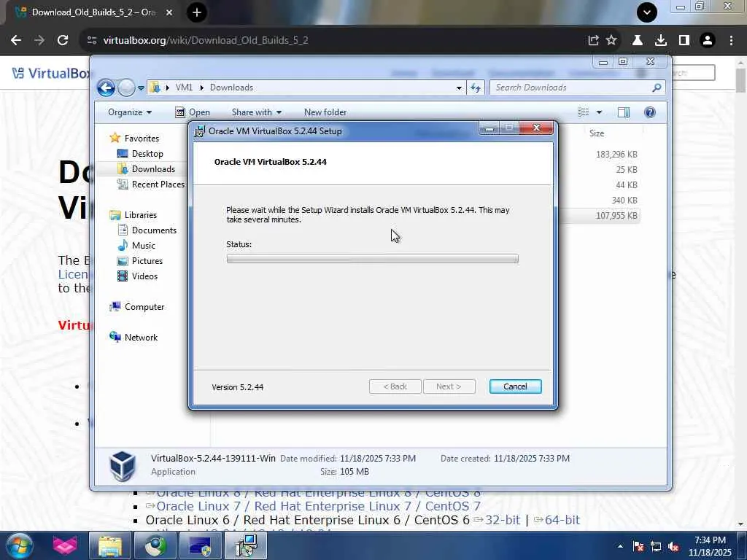747x560 pixels.
Task: Open Pictures library in the navigation pane
Action: tap(147, 261)
